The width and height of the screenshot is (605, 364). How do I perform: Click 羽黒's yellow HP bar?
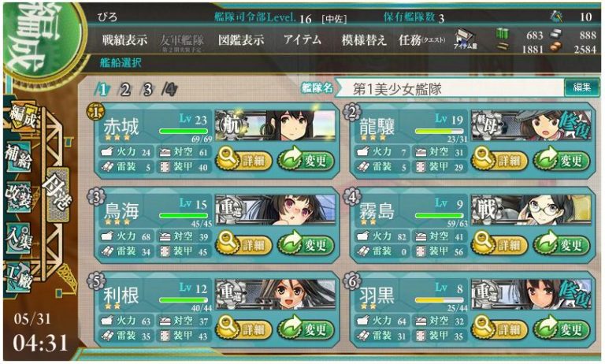coord(440,300)
